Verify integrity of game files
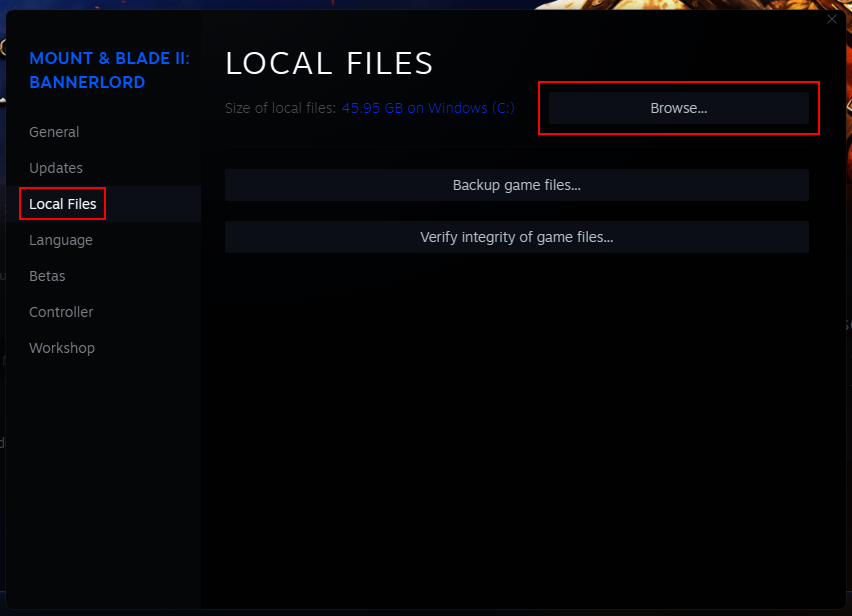Screen dimensions: 852x616 pos(516,237)
